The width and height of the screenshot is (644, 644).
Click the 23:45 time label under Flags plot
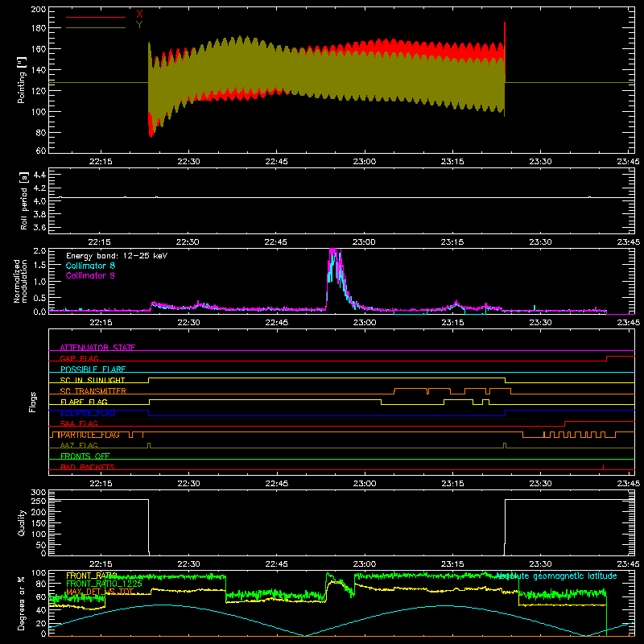click(x=629, y=484)
